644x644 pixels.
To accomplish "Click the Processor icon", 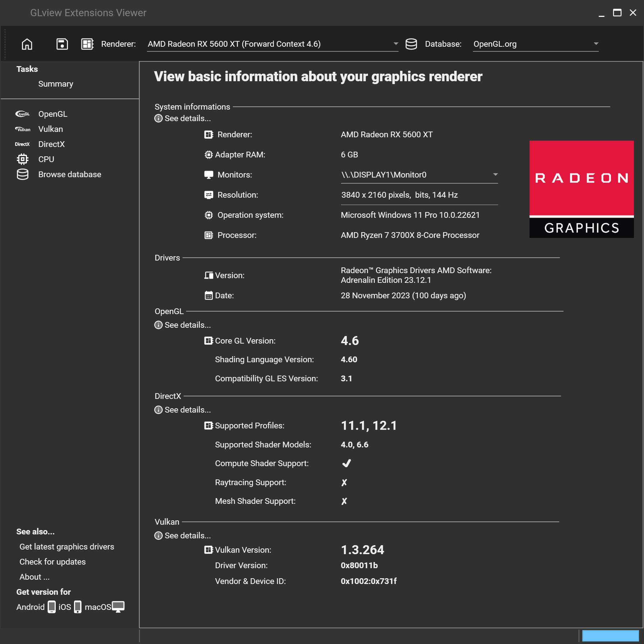I will coord(208,235).
